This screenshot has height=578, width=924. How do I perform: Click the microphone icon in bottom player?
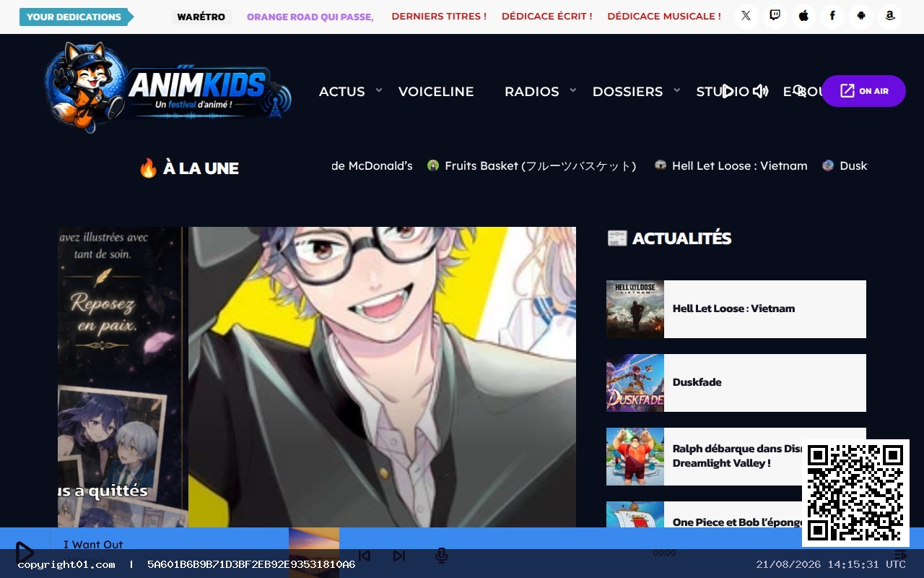[x=442, y=556]
